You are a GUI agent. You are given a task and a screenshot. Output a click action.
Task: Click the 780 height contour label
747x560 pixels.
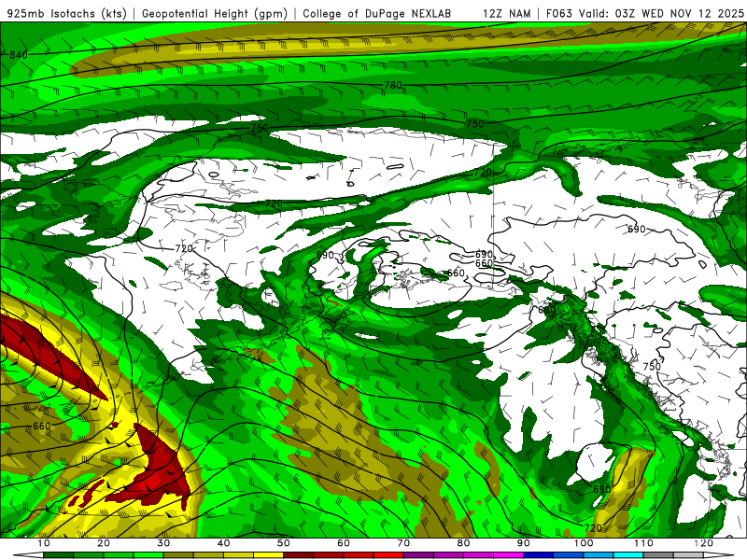(x=393, y=85)
